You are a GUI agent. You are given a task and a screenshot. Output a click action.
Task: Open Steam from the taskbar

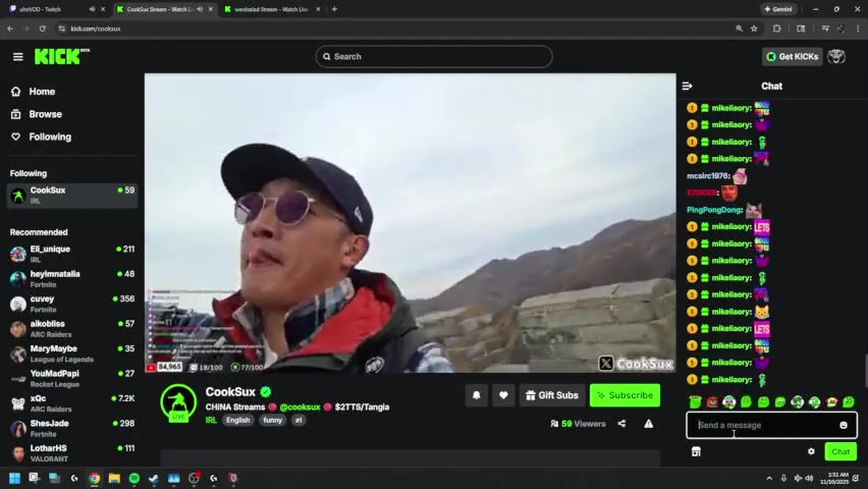pos(153,478)
